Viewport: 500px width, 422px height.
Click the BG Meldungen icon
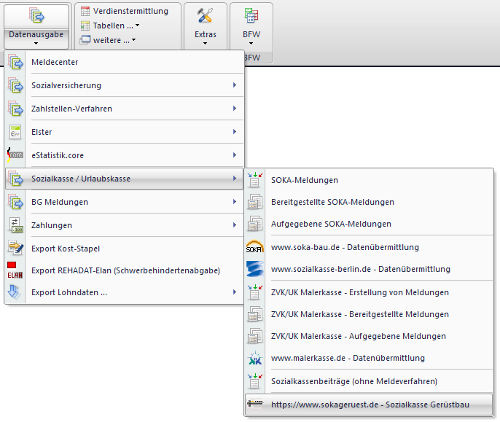point(16,202)
